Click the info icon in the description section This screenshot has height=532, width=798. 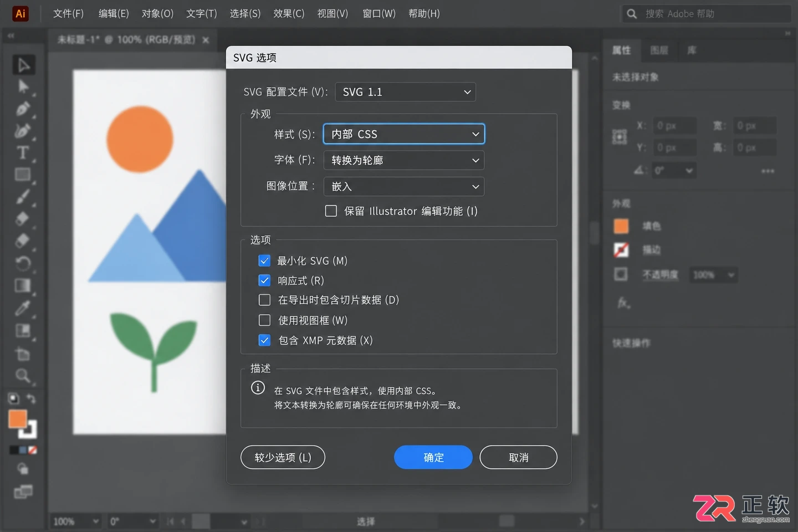click(x=258, y=387)
